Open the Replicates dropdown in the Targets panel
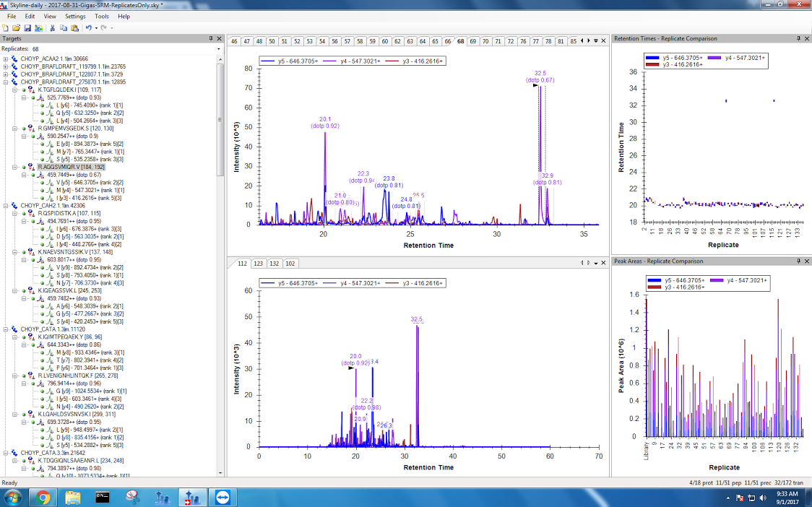The height and width of the screenshot is (507, 812). pyautogui.click(x=217, y=48)
